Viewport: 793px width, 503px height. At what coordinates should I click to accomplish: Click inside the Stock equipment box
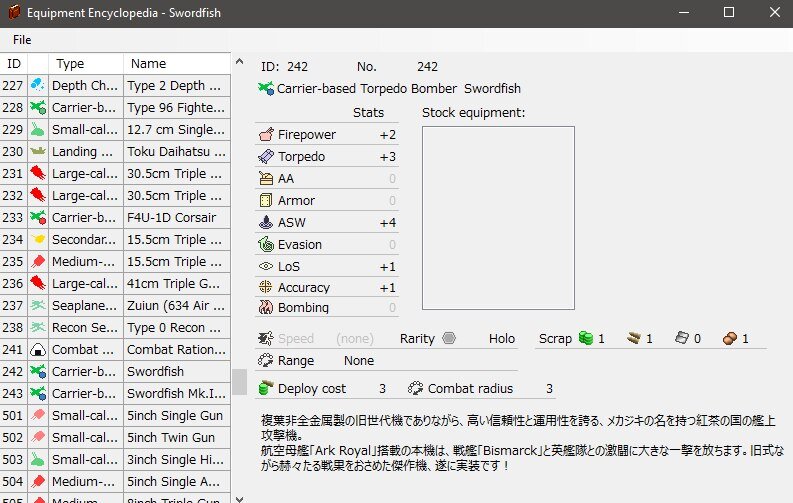pyautogui.click(x=498, y=217)
